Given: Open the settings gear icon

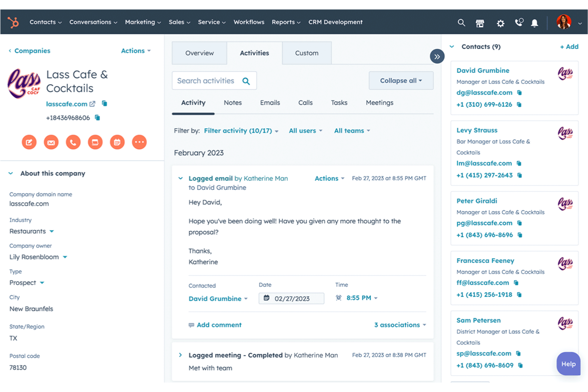Looking at the screenshot, I should click(x=500, y=23).
